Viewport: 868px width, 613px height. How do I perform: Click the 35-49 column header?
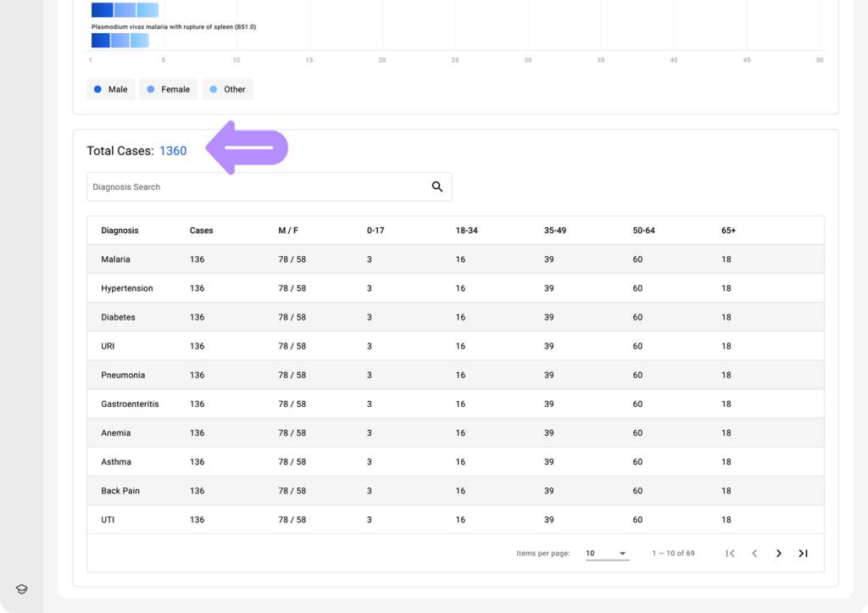click(554, 231)
